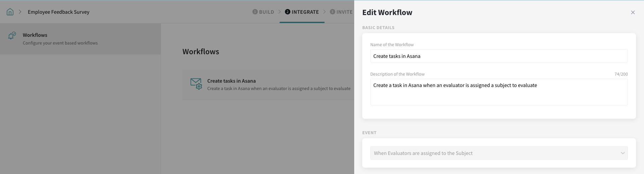The width and height of the screenshot is (644, 174).
Task: Open the Employee Feedback Survey breadcrumb link
Action: [58, 12]
